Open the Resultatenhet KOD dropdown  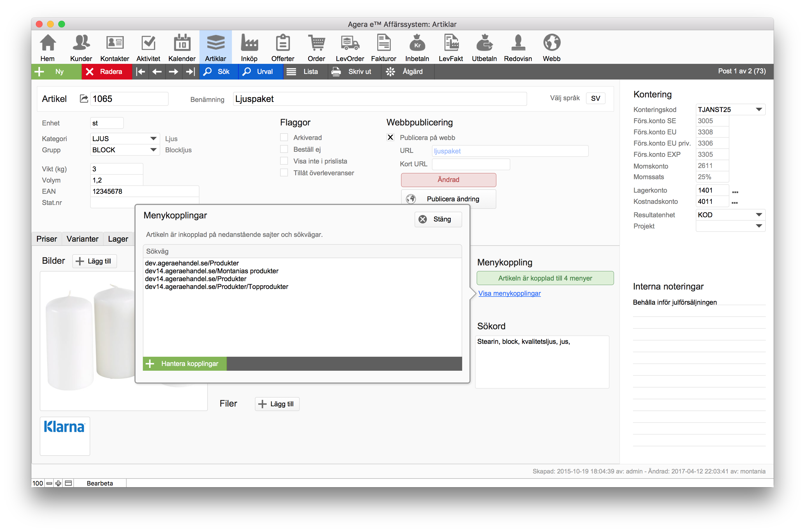[759, 215]
